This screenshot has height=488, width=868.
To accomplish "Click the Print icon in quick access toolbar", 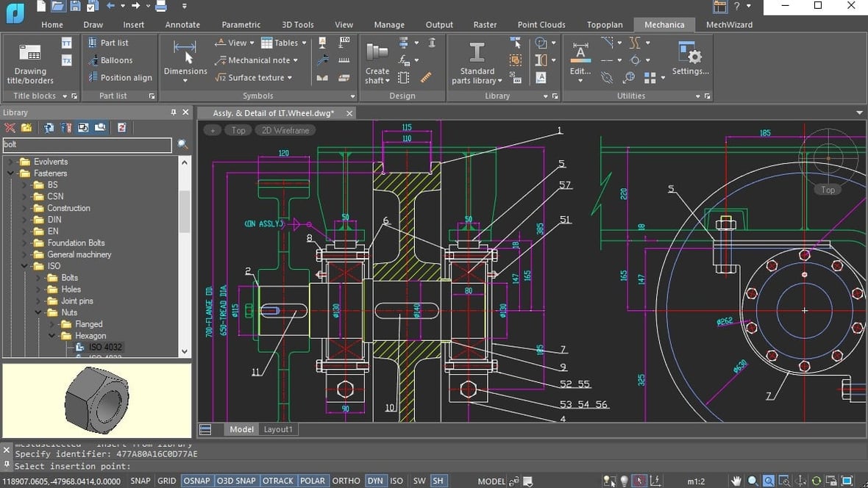I will [x=160, y=6].
